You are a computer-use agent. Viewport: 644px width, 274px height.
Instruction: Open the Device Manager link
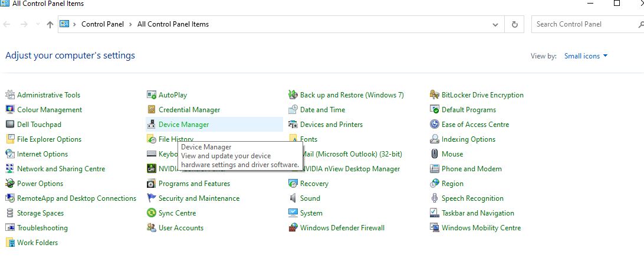(183, 125)
